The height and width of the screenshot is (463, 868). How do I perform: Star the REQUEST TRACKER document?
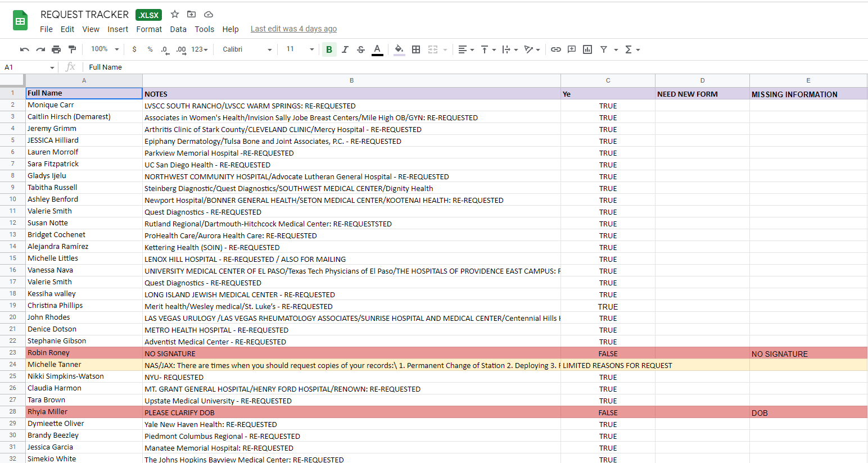pyautogui.click(x=175, y=14)
